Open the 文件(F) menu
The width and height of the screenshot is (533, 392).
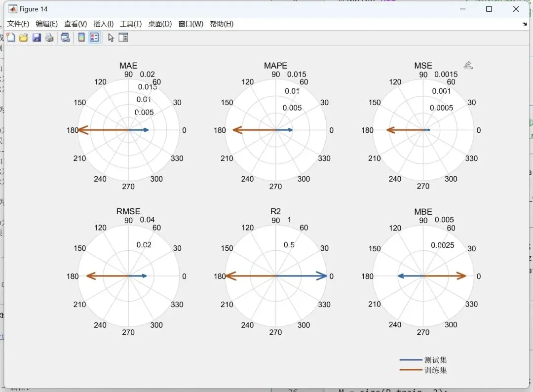(18, 24)
